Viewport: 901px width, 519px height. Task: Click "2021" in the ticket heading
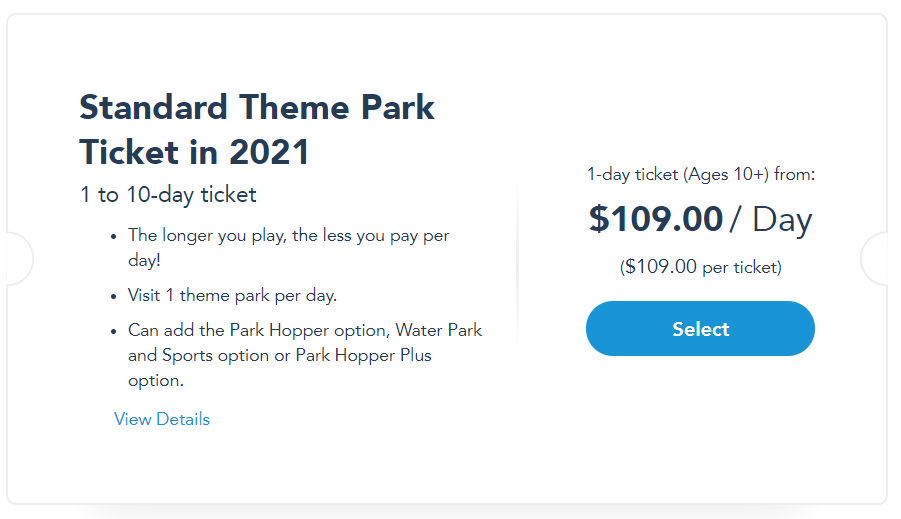pyautogui.click(x=270, y=152)
